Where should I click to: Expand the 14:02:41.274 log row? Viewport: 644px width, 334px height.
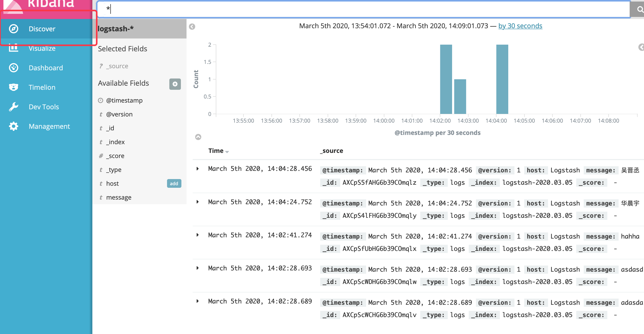click(x=198, y=235)
